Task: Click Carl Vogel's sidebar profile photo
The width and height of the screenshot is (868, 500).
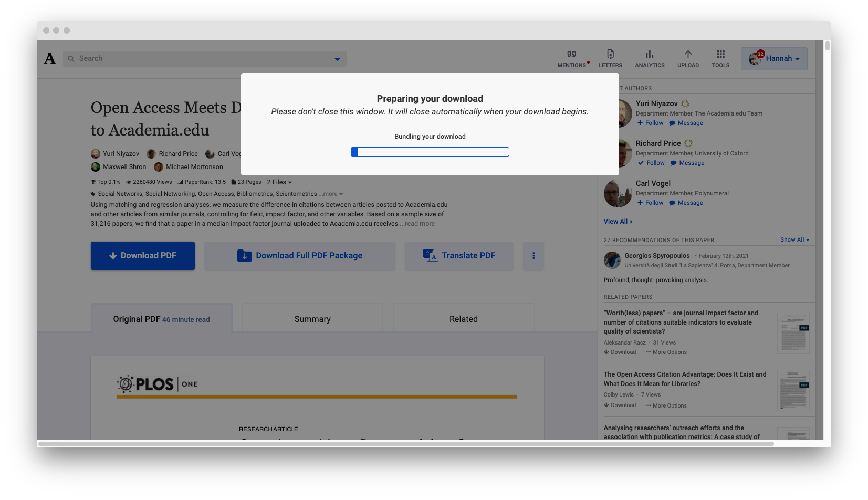Action: tap(618, 193)
